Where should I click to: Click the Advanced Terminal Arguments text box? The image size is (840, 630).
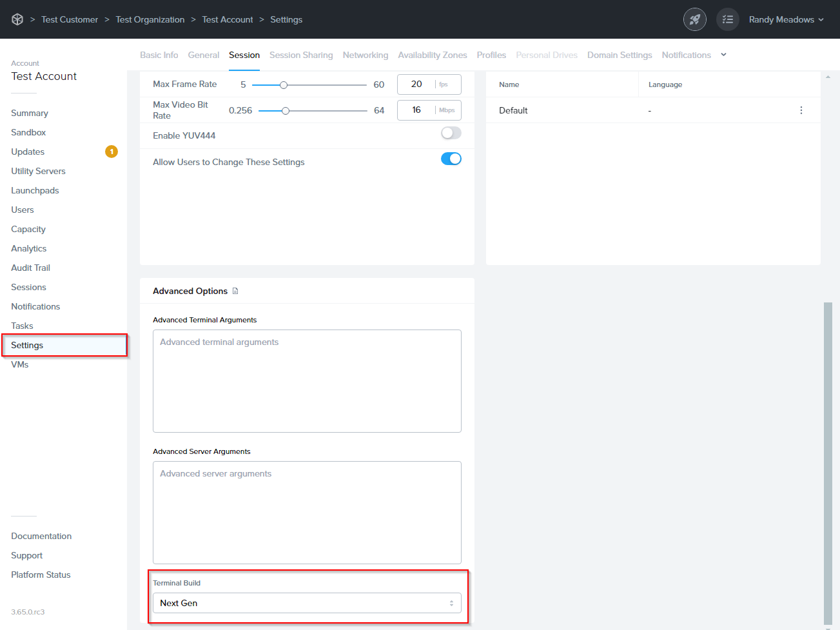pos(307,380)
